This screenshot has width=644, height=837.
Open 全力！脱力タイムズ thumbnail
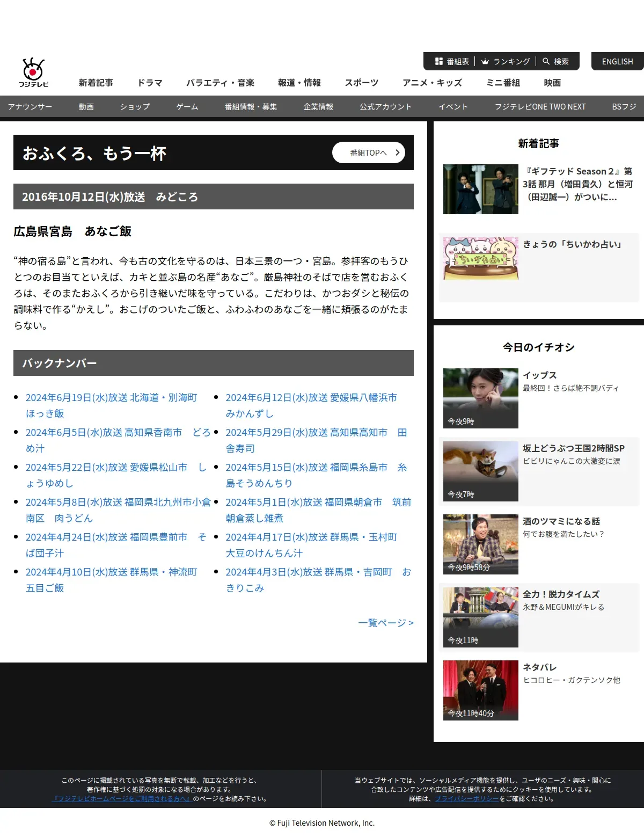481,617
